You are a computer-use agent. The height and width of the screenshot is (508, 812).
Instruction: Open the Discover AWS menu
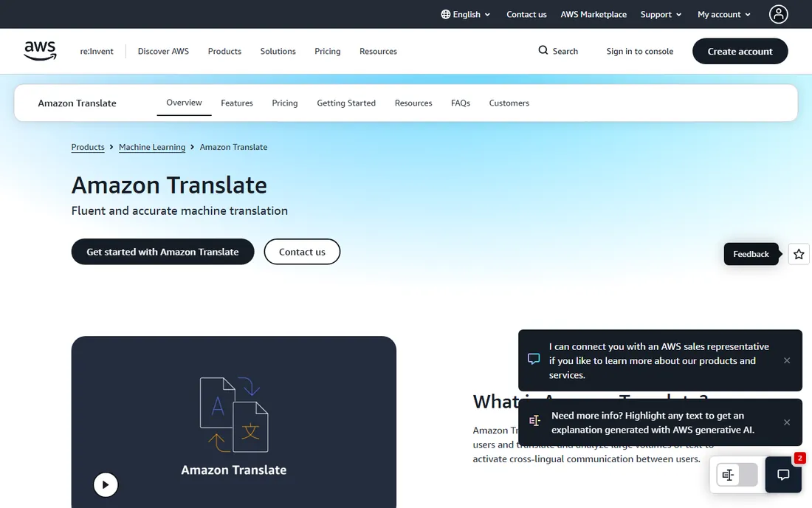163,51
